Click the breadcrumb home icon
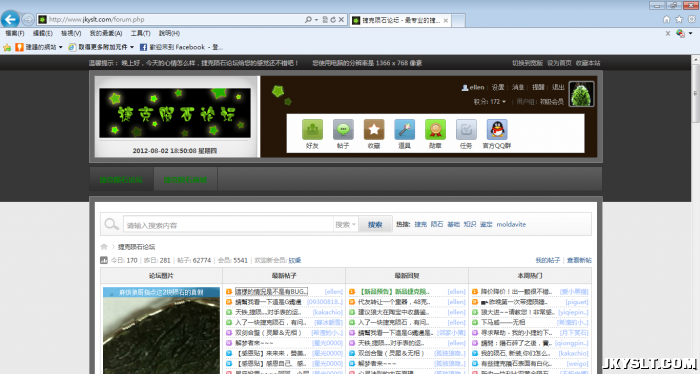700x374 pixels. 104,246
